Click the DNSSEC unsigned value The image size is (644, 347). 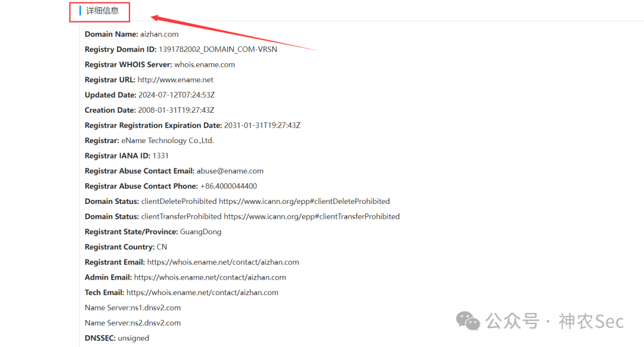[134, 338]
